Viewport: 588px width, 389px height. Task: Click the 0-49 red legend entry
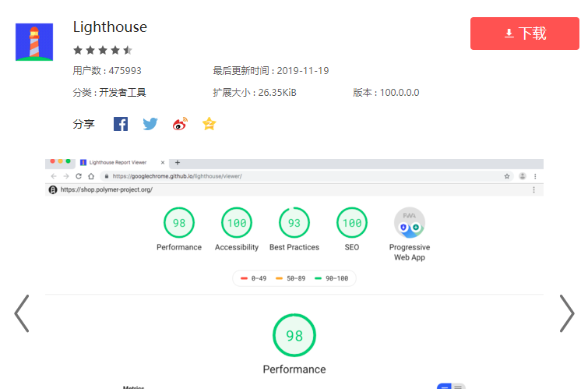[253, 278]
